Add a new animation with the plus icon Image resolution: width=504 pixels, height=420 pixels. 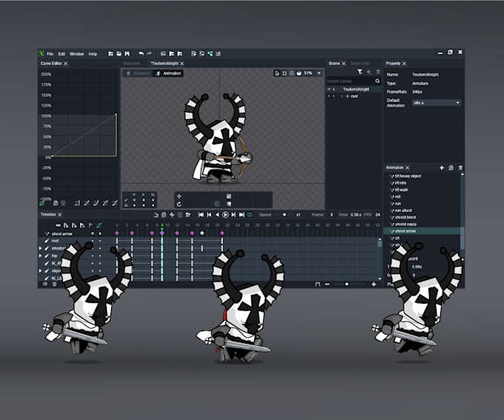point(442,167)
